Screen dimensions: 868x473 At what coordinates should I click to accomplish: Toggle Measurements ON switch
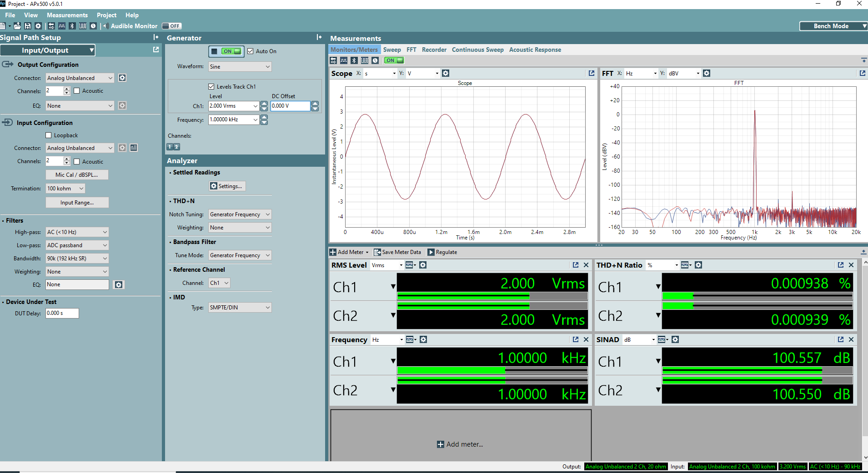(394, 60)
